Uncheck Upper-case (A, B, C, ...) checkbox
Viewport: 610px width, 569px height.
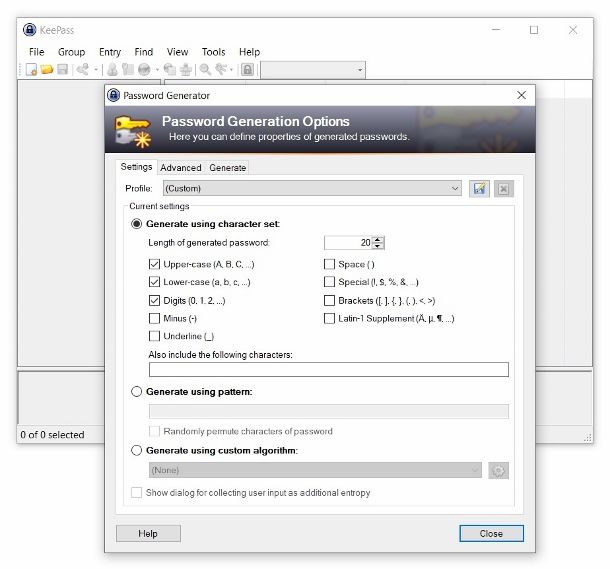154,264
